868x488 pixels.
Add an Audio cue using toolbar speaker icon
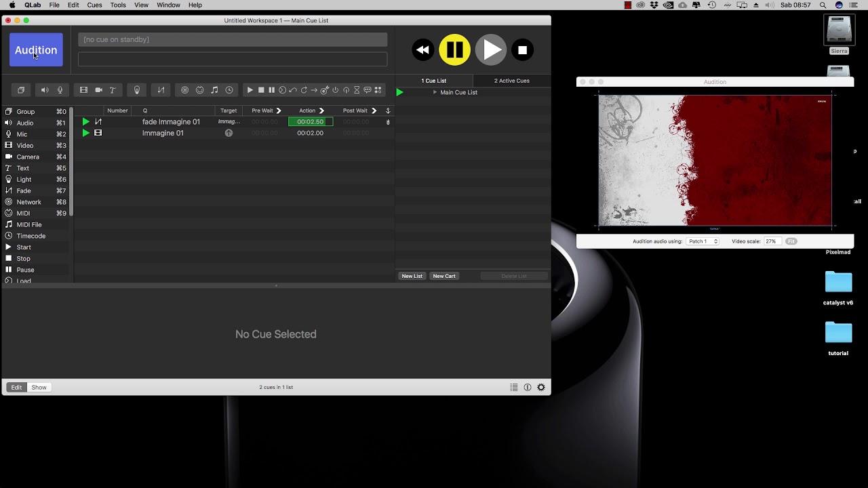[x=45, y=90]
